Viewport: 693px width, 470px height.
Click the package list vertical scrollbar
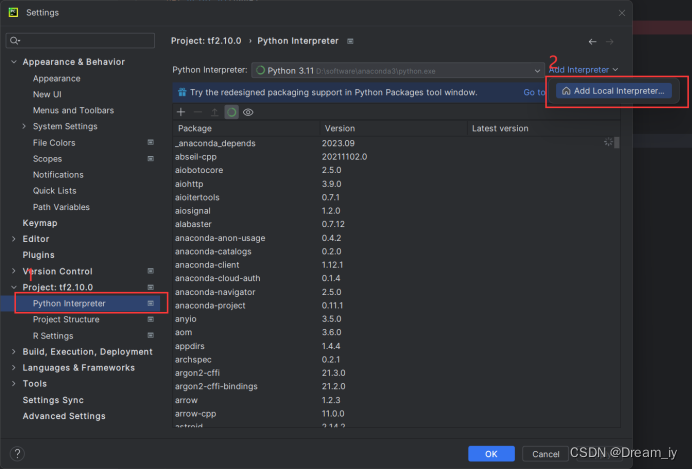coord(617,143)
